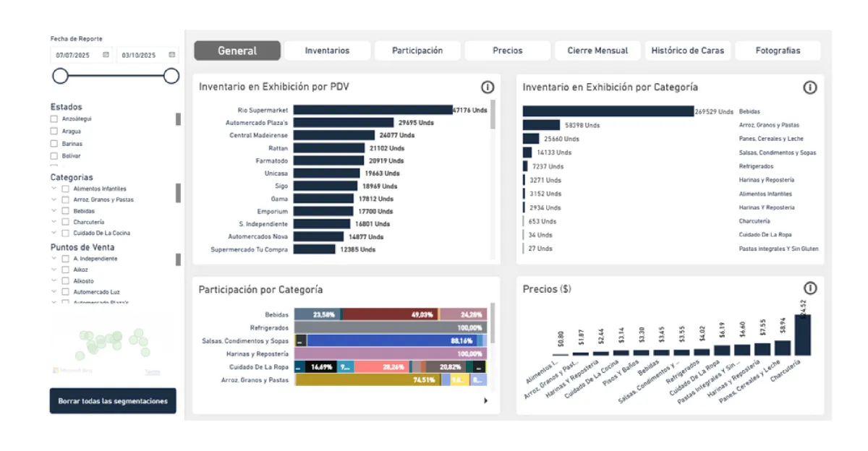The height and width of the screenshot is (451, 868).
Task: Click scrollbar of Inventario por PDV chart
Action: (493, 114)
